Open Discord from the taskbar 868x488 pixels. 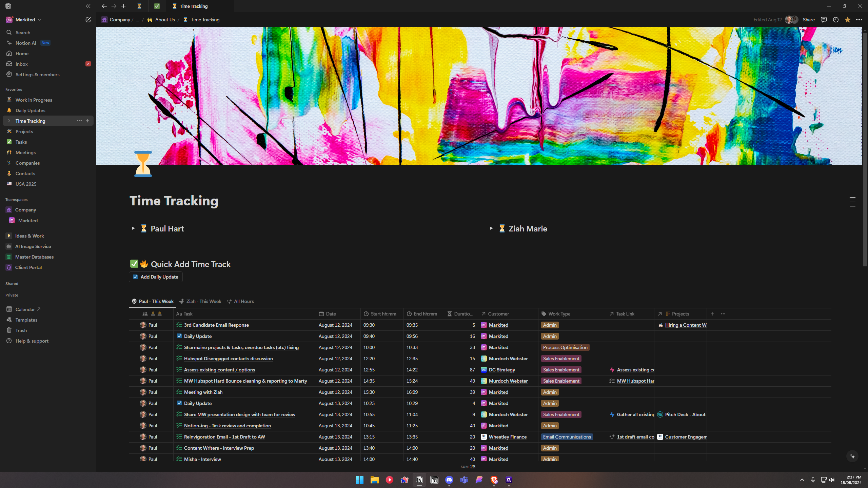pyautogui.click(x=449, y=480)
